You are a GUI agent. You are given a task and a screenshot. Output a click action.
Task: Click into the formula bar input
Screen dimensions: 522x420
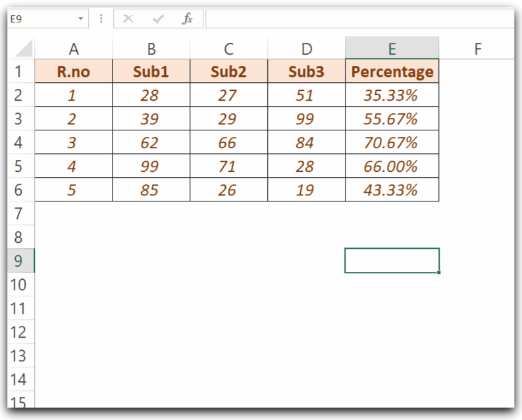[x=360, y=18]
